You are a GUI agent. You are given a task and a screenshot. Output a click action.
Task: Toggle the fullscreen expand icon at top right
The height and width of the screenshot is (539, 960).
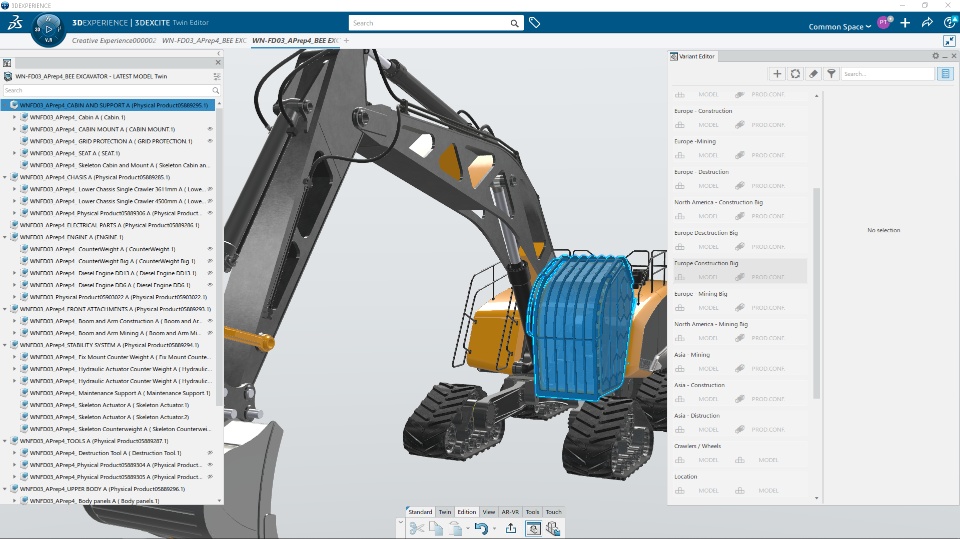click(x=949, y=41)
